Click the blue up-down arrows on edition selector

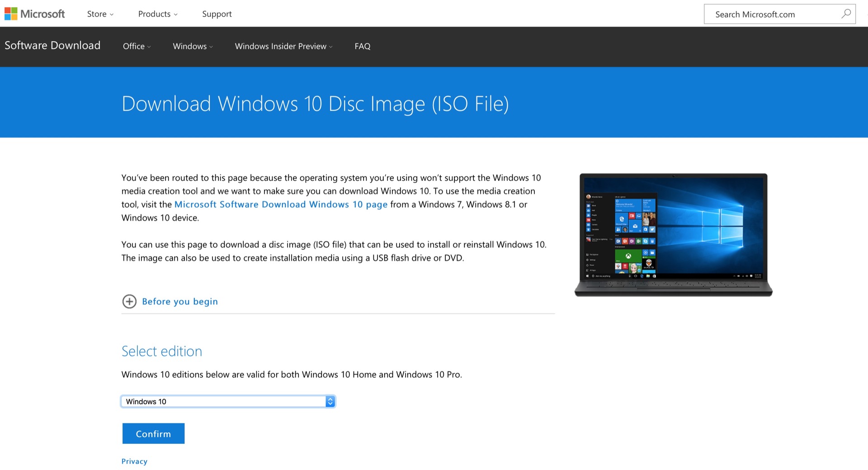tap(330, 402)
